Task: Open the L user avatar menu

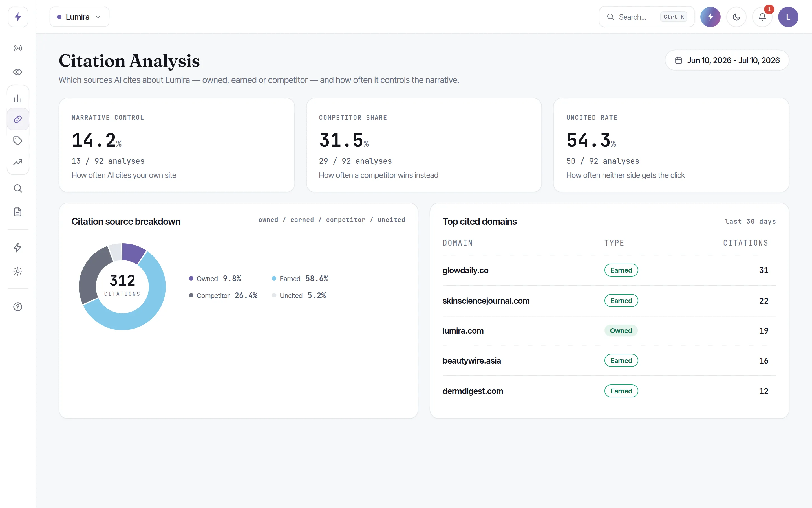Action: tap(788, 17)
